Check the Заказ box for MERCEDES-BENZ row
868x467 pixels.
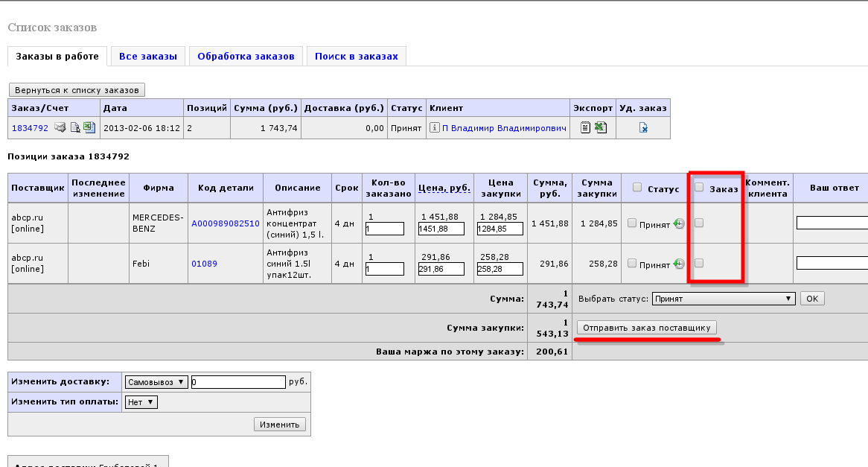pos(699,223)
